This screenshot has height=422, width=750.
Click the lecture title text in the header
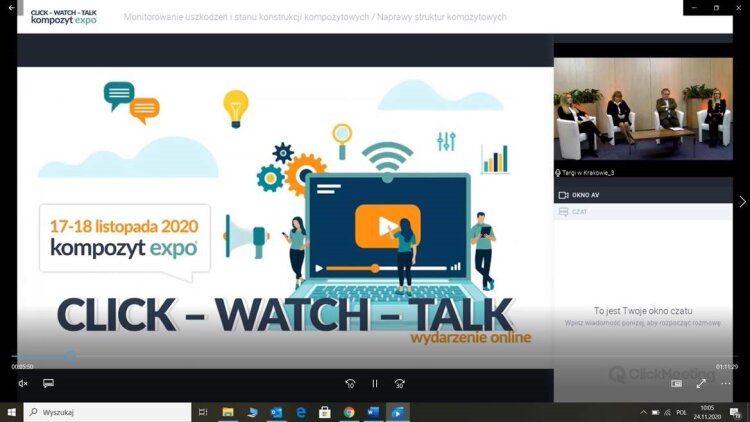315,17
